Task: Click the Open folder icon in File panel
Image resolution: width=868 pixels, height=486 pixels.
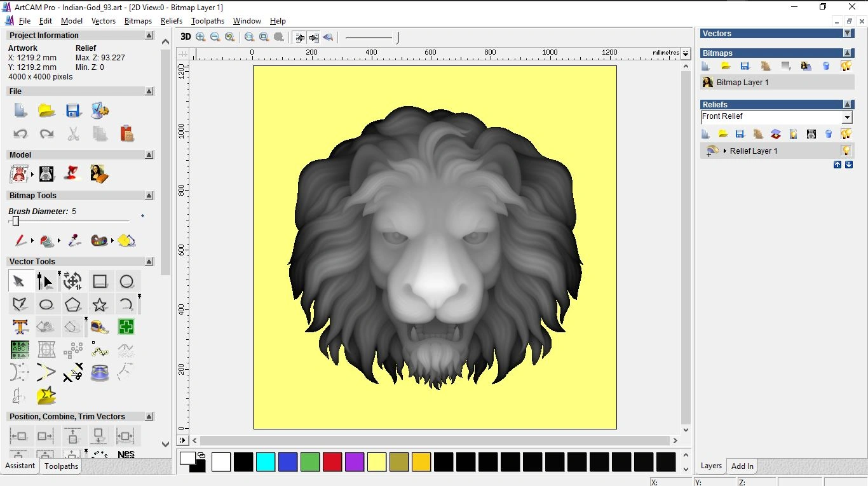Action: [46, 111]
